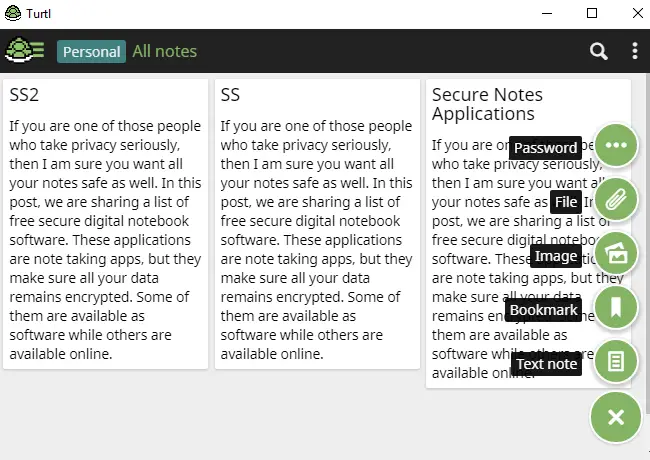Open search with the magnifying glass icon
This screenshot has width=650, height=460.
[599, 51]
